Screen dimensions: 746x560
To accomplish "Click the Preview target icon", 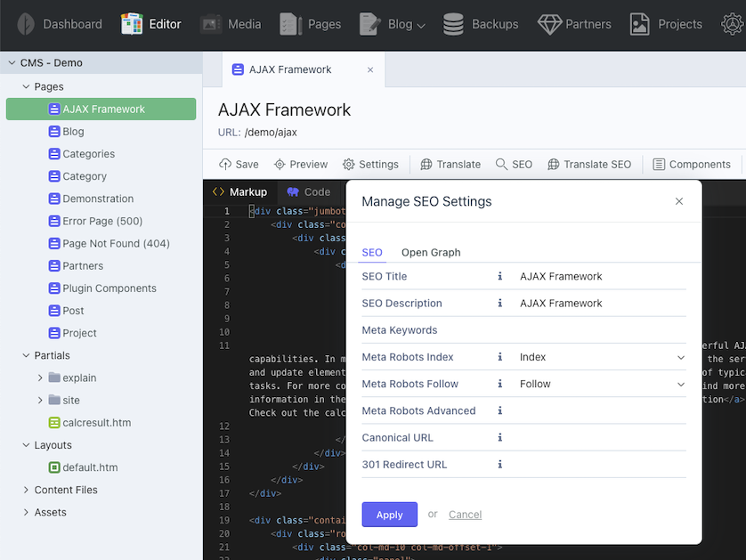I will [280, 164].
